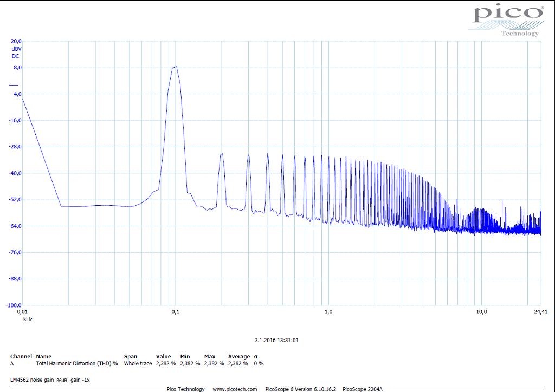Click channel A in the measurement row
This screenshot has width=555, height=392.
coord(12,363)
